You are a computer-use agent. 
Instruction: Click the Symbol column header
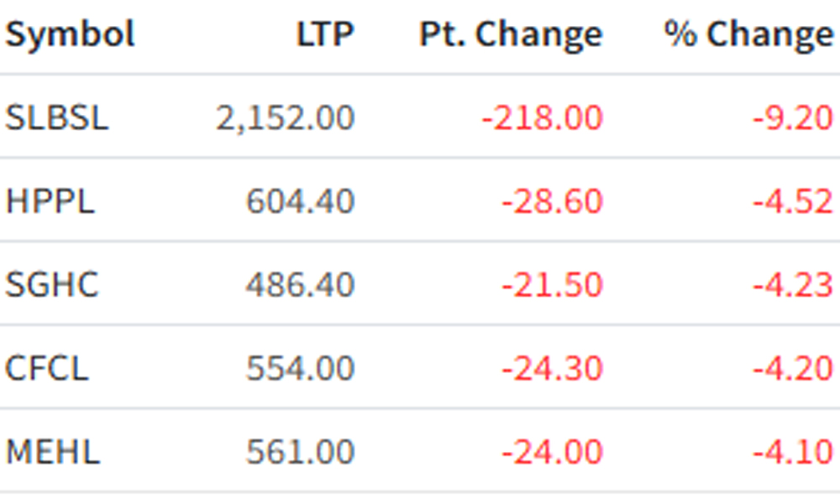tap(70, 34)
